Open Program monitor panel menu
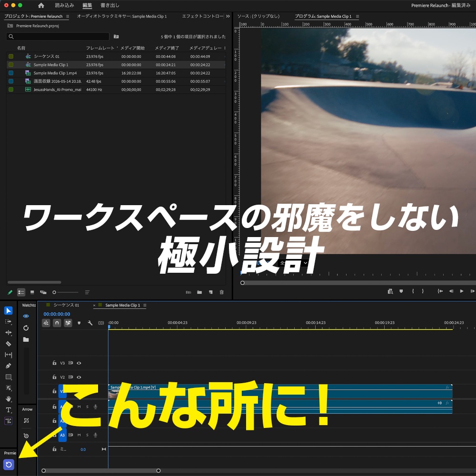476x476 pixels. point(357,16)
